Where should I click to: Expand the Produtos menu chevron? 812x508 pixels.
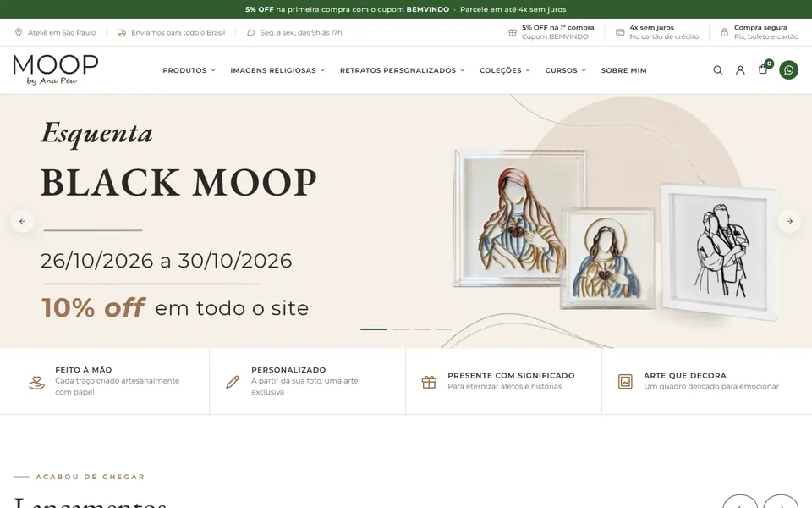[213, 70]
